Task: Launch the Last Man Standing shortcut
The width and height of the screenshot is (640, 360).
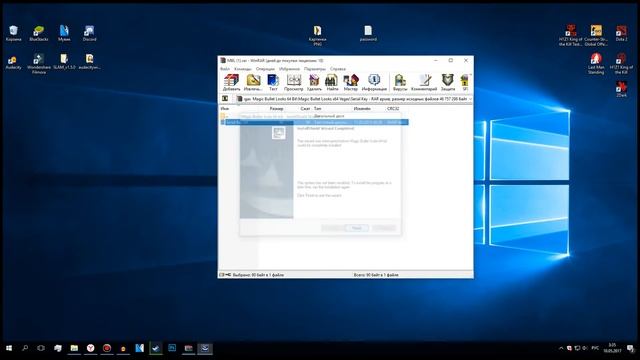Action: pyautogui.click(x=596, y=64)
